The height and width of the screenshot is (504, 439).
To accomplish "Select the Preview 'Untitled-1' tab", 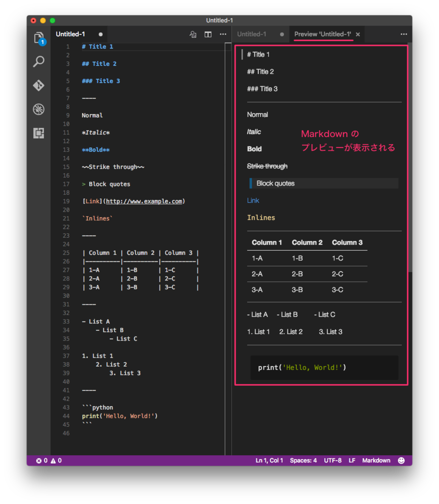I will 323,34.
